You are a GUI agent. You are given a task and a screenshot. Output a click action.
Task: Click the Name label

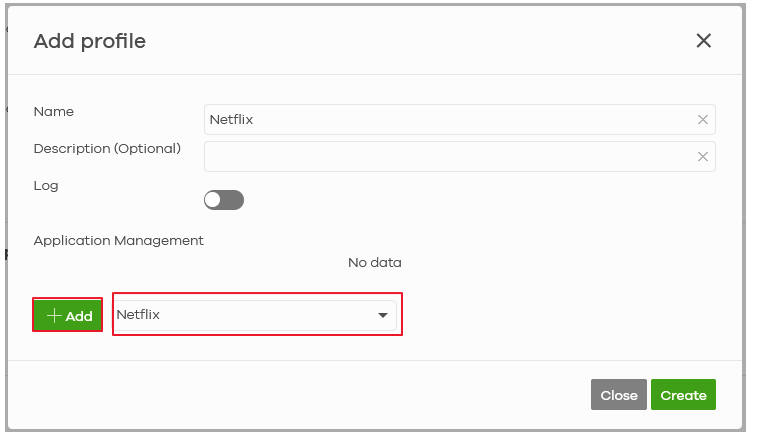coord(54,112)
